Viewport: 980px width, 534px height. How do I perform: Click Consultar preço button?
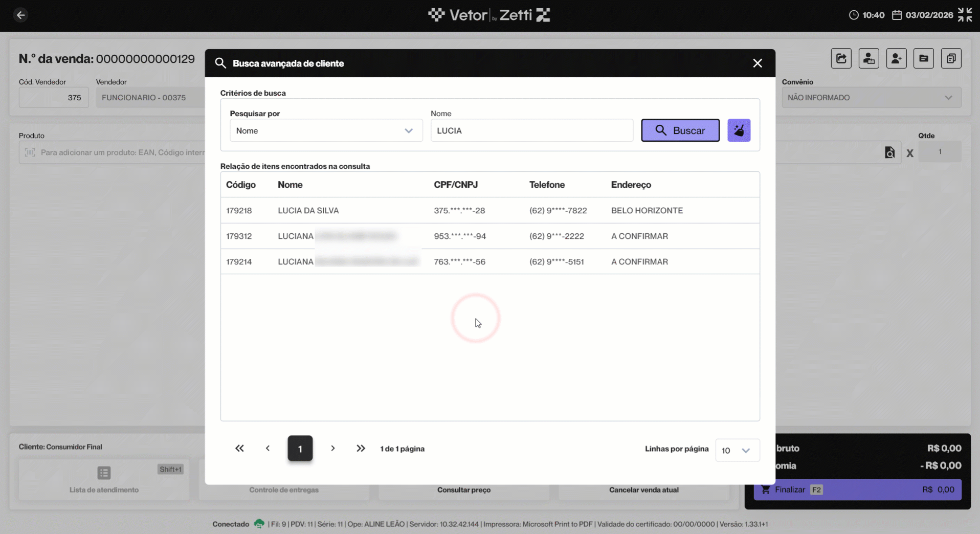point(464,489)
